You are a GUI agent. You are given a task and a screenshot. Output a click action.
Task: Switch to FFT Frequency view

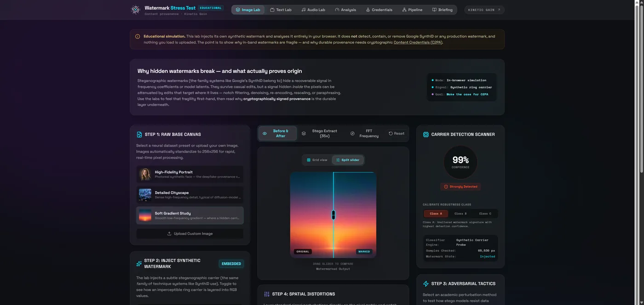click(365, 133)
